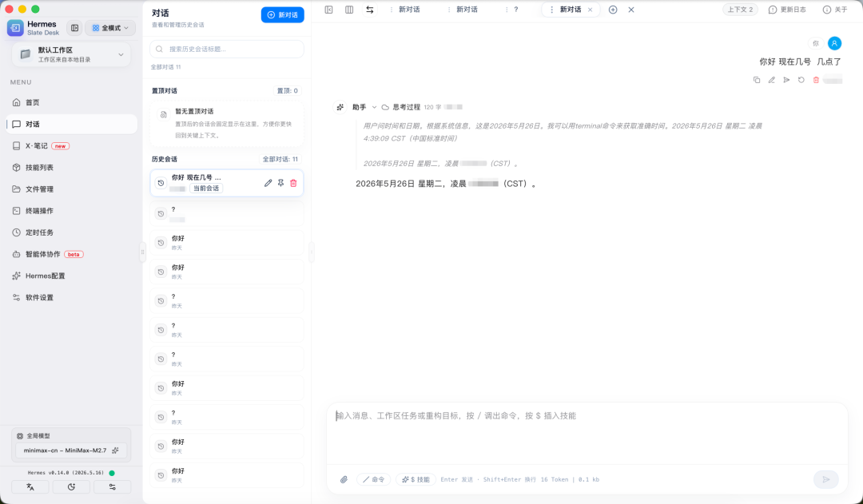Collapse the conversation list panel icon
863x504 pixels.
(328, 10)
